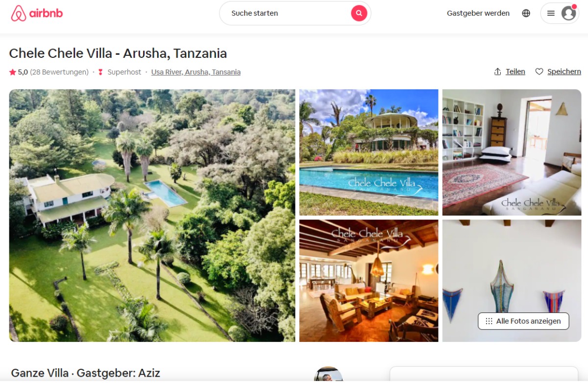Click the Superhost badge icon

(x=100, y=72)
